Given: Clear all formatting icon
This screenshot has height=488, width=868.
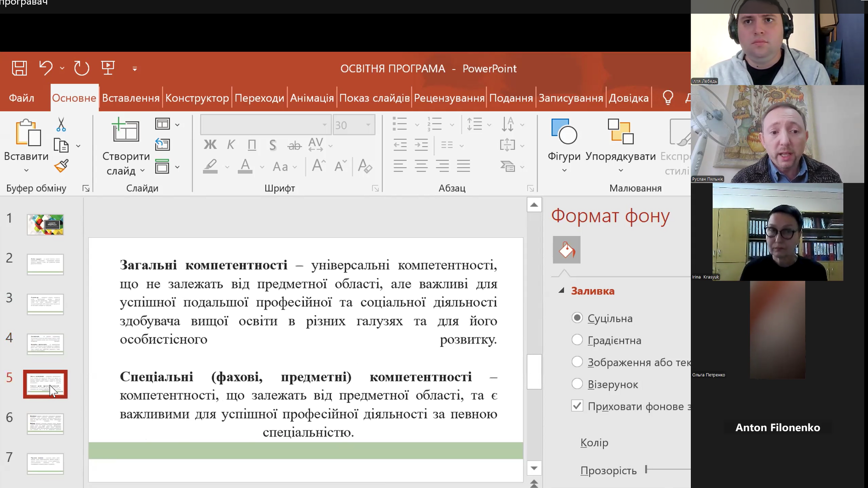Looking at the screenshot, I should [x=364, y=166].
